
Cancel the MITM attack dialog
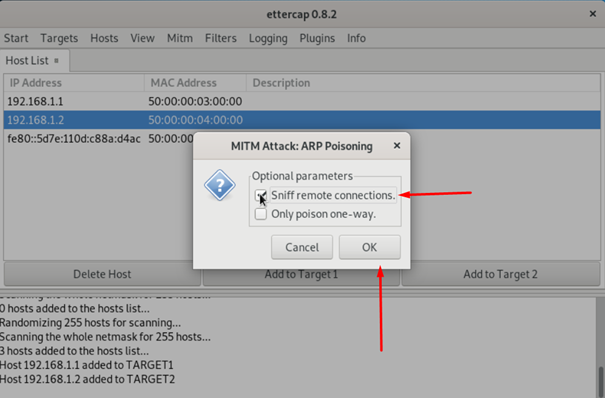coord(302,247)
